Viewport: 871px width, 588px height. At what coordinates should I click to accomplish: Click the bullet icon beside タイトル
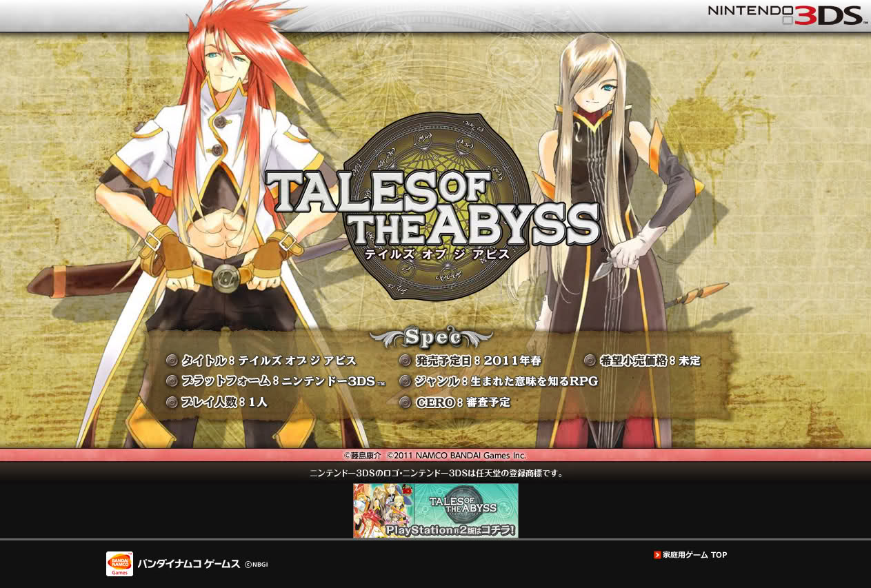172,361
